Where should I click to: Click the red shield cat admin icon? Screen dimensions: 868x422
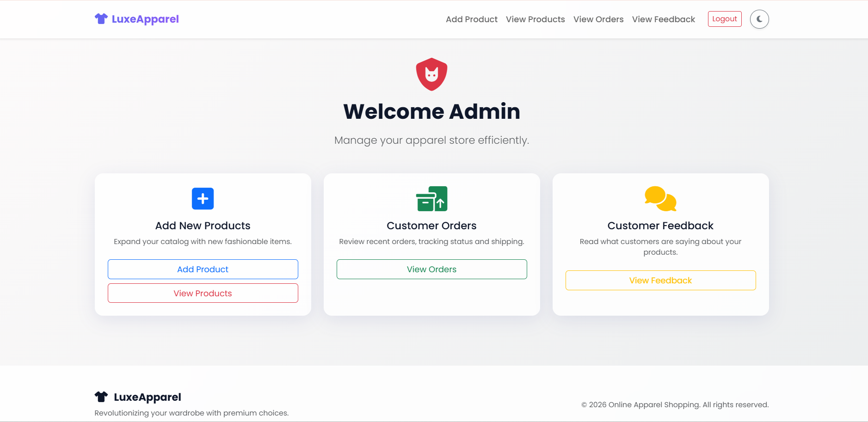431,74
